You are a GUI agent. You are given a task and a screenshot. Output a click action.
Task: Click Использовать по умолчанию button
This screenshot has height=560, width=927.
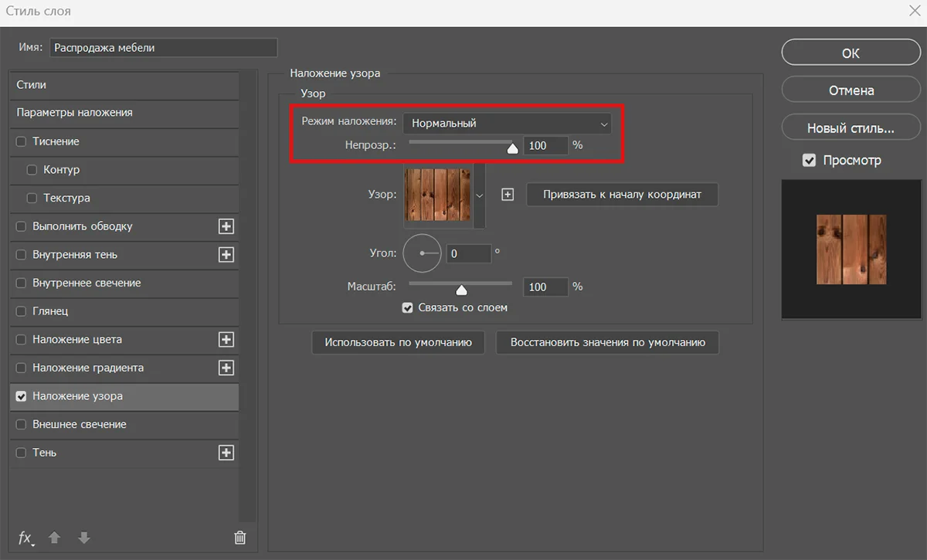pos(398,342)
